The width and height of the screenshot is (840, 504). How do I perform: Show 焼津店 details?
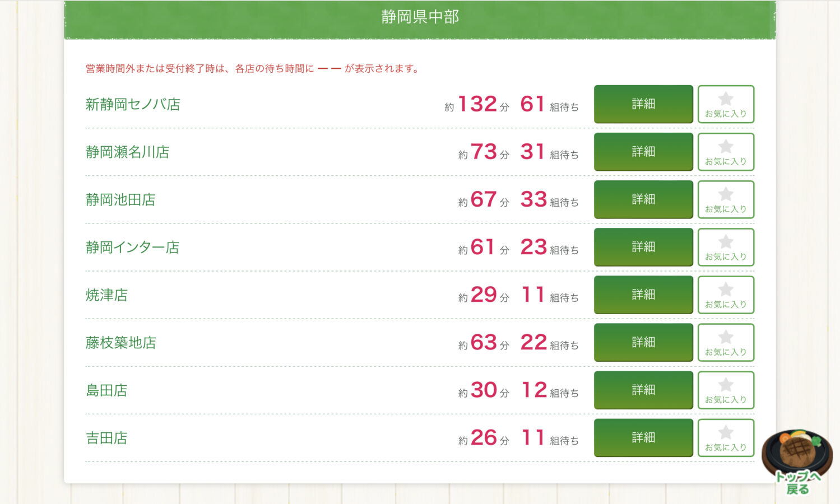click(x=643, y=295)
